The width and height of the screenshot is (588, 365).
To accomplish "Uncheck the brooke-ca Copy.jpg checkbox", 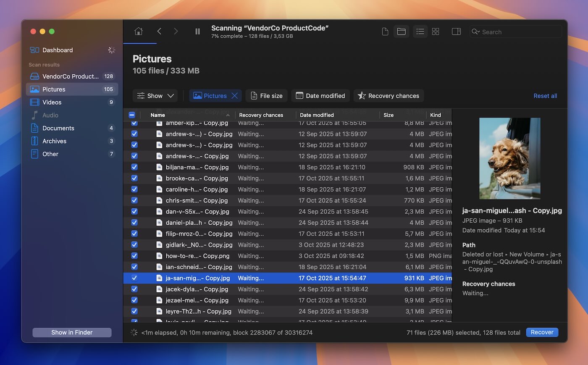I will pyautogui.click(x=134, y=178).
